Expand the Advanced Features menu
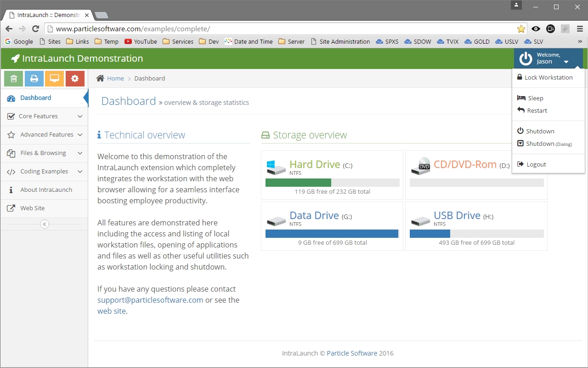Viewport: 588px width, 368px height. pos(44,135)
